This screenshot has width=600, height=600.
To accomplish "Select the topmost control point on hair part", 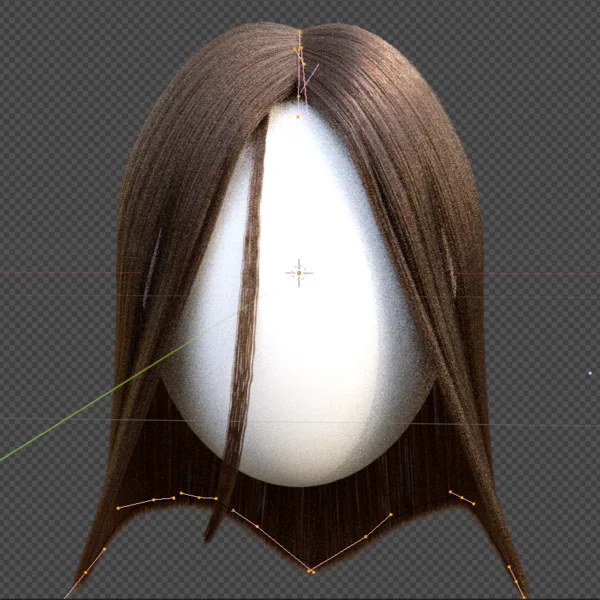I will pyautogui.click(x=299, y=32).
